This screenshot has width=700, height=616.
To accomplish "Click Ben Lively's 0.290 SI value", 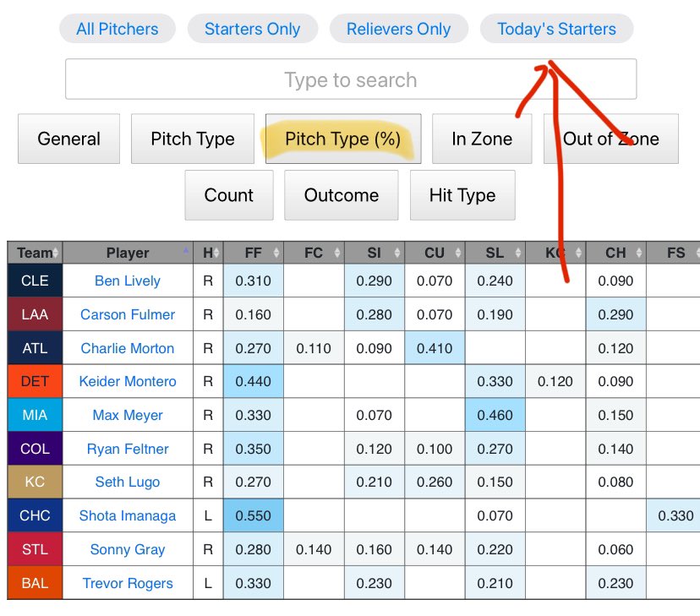I will pyautogui.click(x=375, y=281).
